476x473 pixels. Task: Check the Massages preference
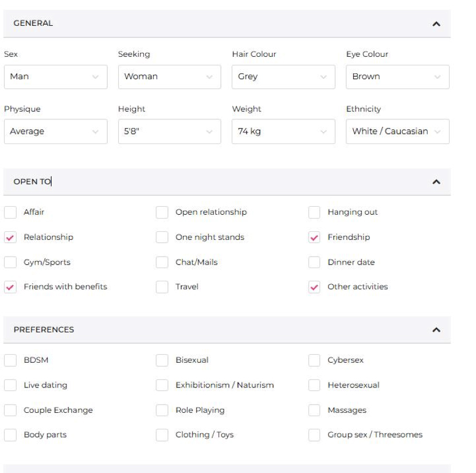(314, 410)
